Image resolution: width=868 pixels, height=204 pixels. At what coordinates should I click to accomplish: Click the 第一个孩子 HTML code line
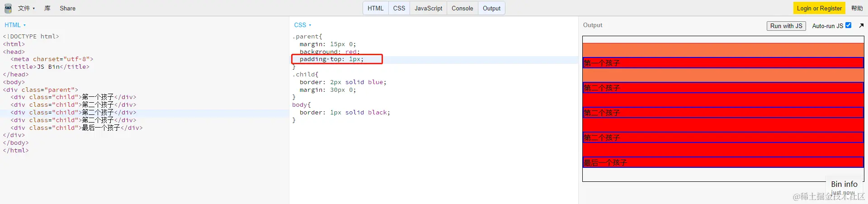[73, 97]
